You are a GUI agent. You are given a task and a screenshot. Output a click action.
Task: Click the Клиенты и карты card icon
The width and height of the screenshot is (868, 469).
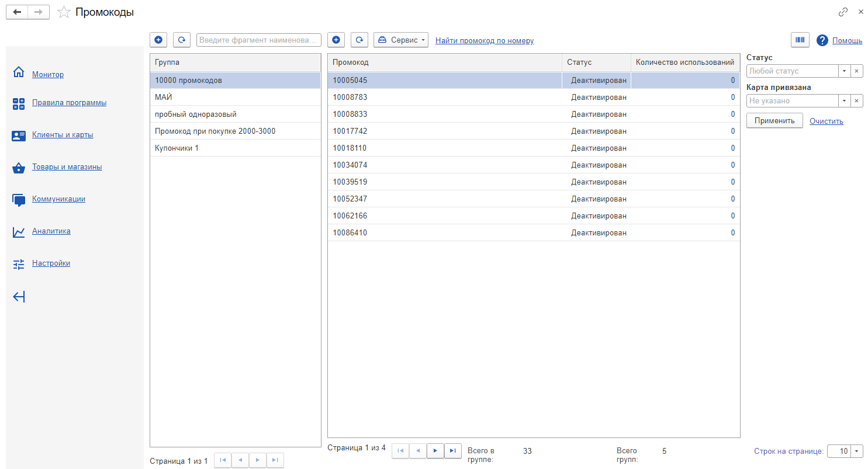pos(19,136)
